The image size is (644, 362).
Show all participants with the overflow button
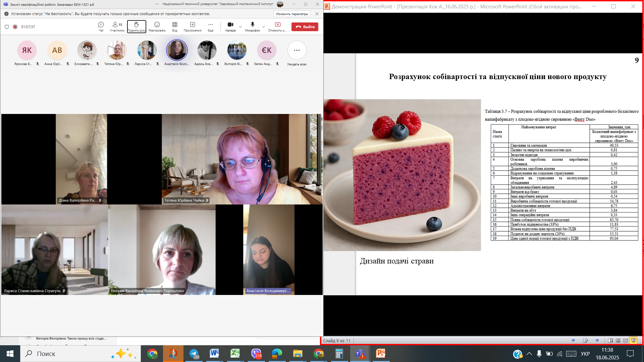[x=297, y=50]
